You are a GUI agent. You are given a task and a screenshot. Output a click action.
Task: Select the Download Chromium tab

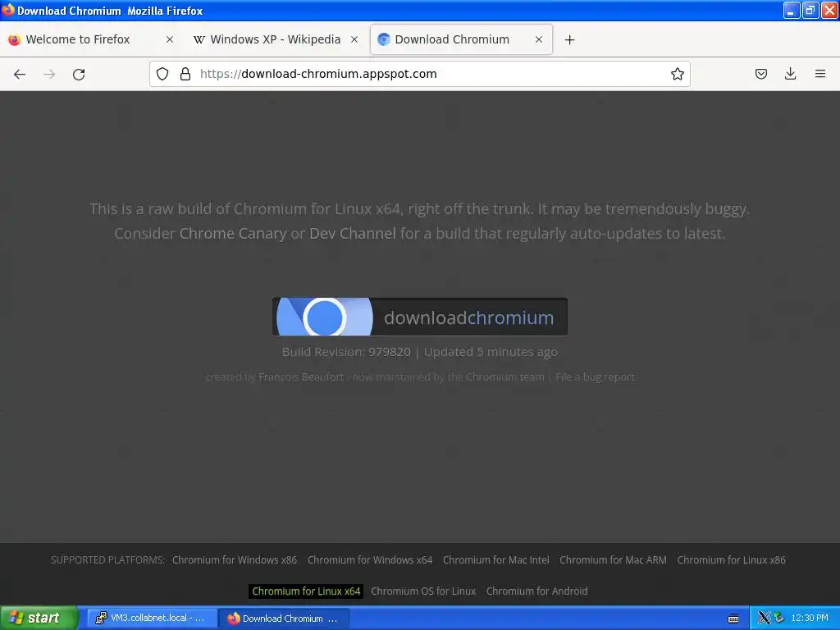461,39
